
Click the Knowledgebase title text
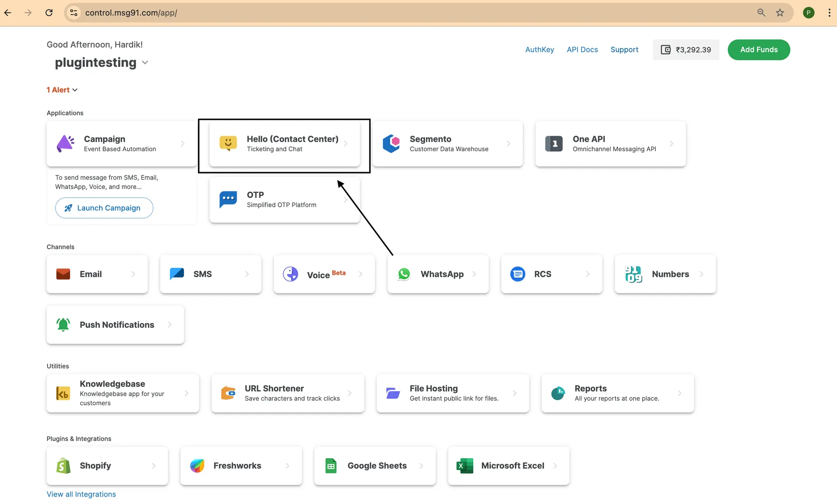point(113,384)
